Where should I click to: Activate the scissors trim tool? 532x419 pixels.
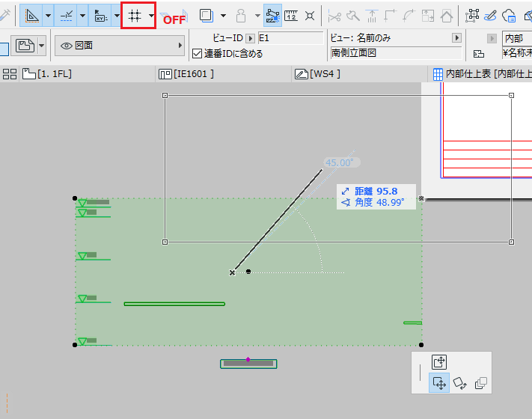pos(334,16)
